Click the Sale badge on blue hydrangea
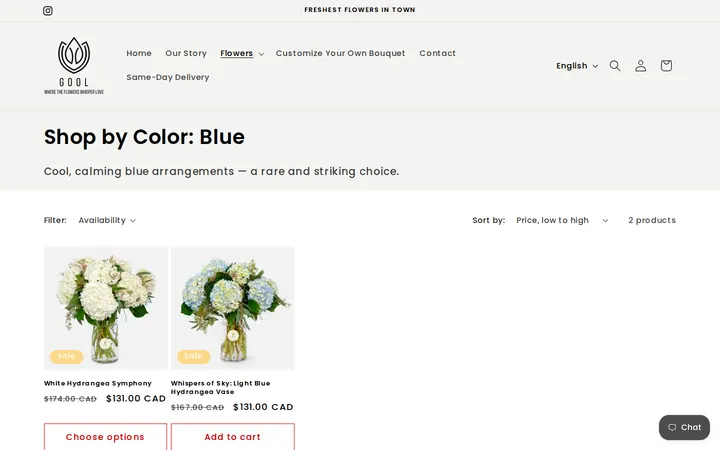The image size is (720, 450). click(193, 356)
